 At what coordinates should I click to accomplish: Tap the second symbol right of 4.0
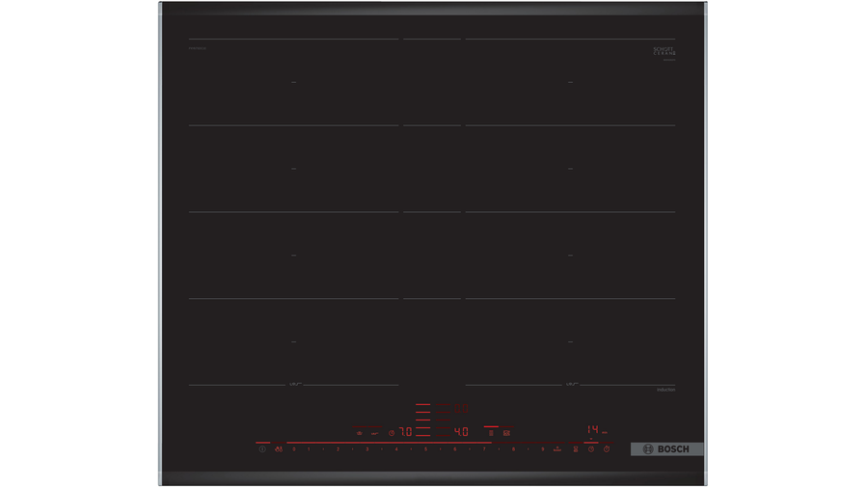coord(506,433)
